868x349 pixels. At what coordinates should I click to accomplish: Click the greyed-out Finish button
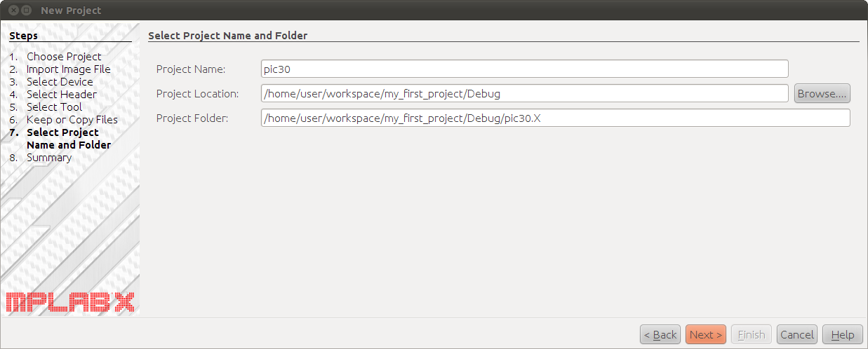[752, 334]
